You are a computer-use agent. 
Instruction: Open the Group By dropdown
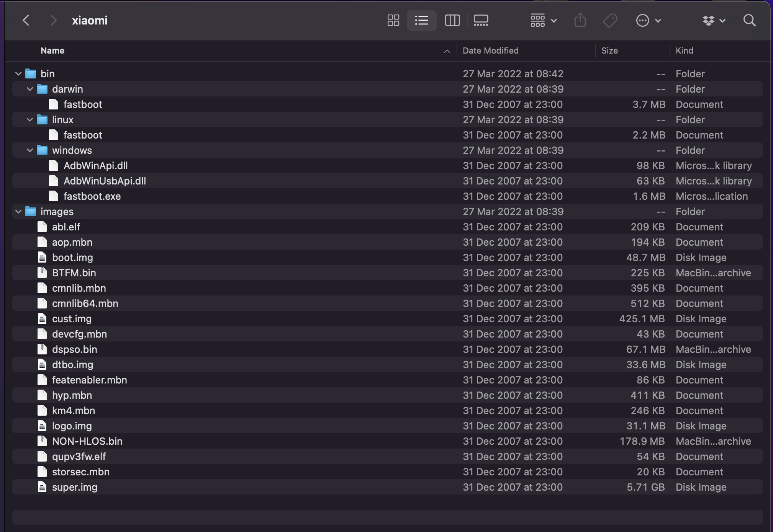(x=544, y=20)
